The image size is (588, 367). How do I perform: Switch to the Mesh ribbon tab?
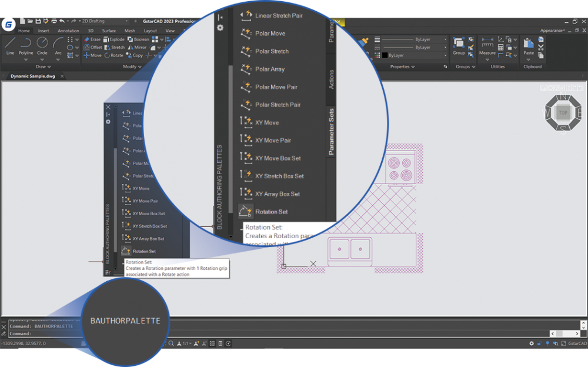pyautogui.click(x=130, y=31)
